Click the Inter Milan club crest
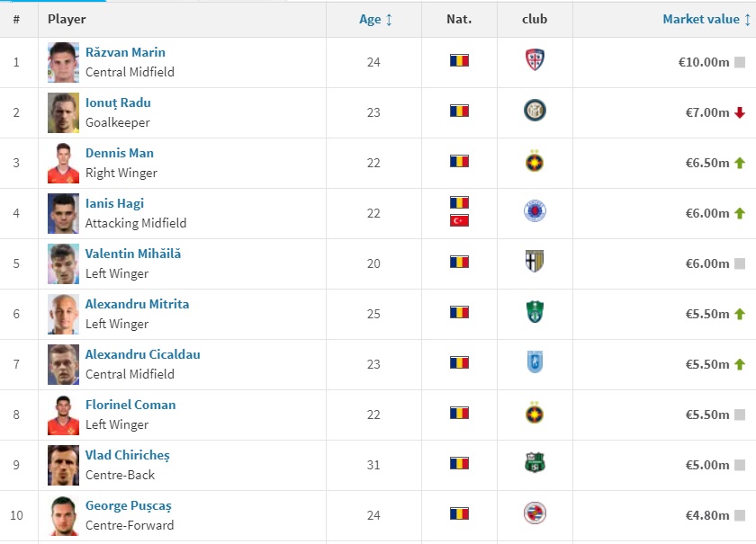 coord(535,111)
